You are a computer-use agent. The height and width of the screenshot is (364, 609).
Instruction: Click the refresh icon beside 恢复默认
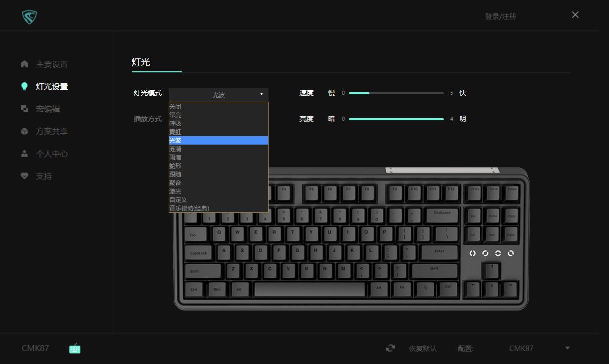390,348
